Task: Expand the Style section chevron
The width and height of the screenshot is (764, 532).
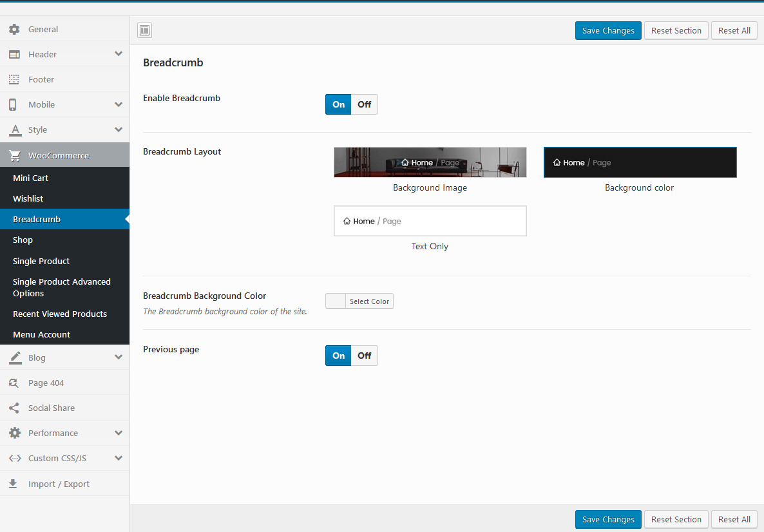Action: [119, 129]
